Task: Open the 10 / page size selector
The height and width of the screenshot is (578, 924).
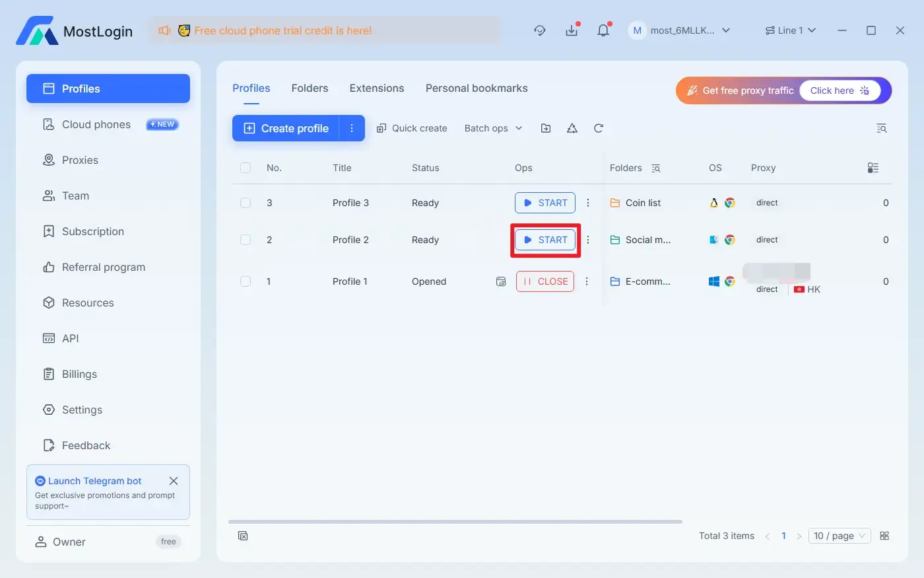Action: (839, 536)
